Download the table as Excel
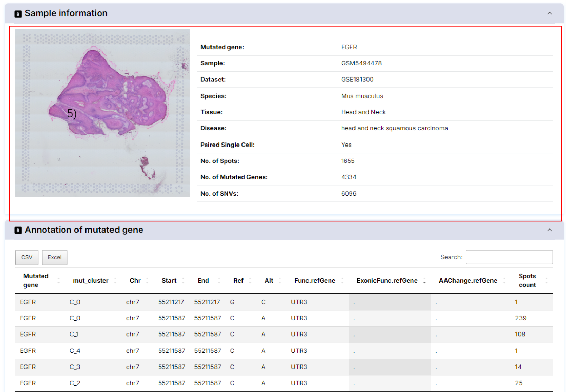 pos(54,257)
